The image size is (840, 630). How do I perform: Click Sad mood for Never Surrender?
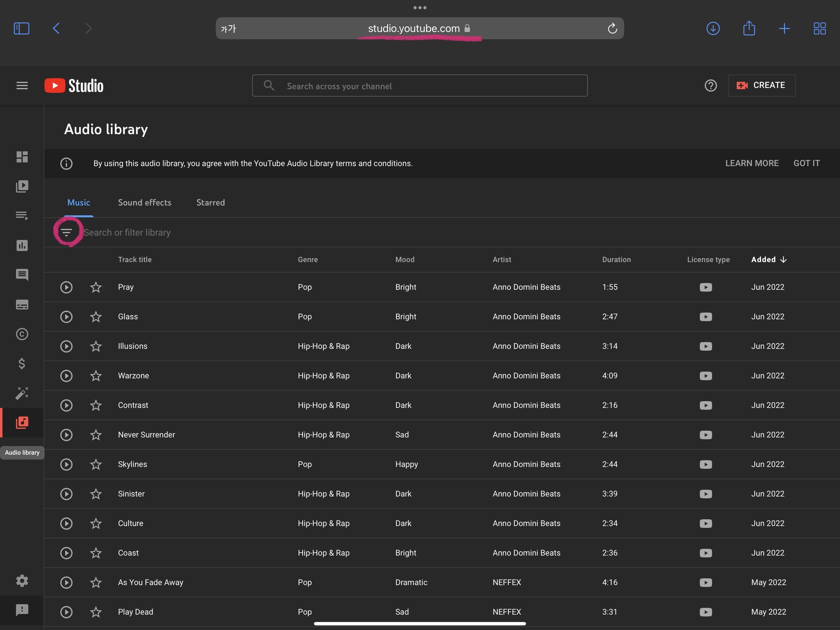click(402, 435)
